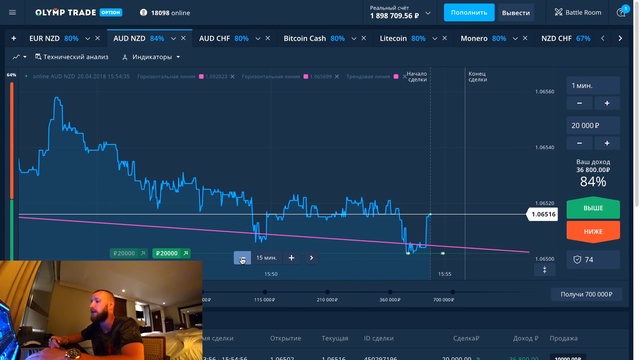This screenshot has height=360, width=640.
Task: Click the Вывести withdraw button
Action: tap(516, 13)
